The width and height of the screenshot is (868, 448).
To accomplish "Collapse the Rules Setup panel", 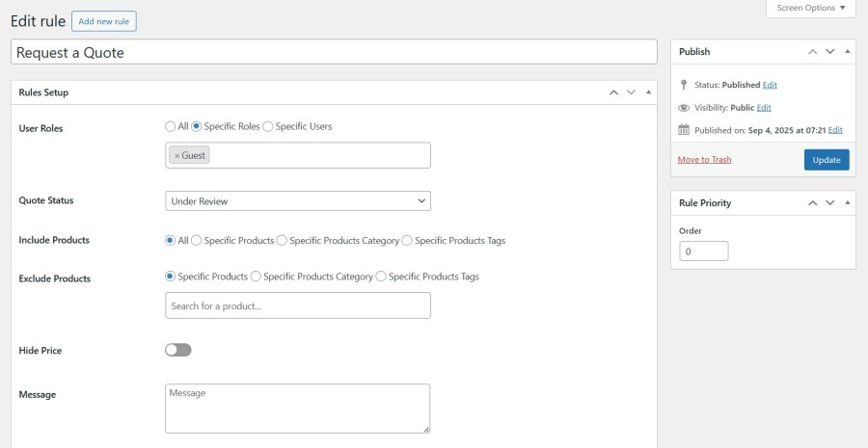I will pyautogui.click(x=648, y=92).
